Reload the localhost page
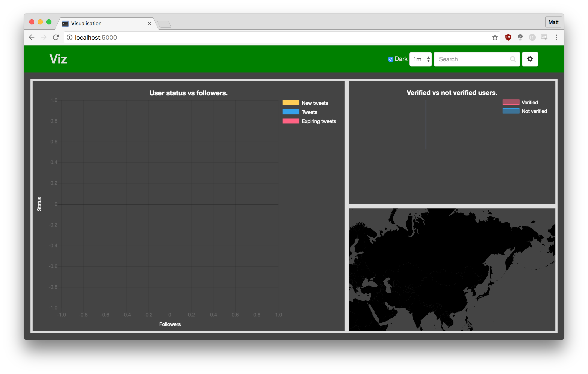The image size is (588, 374). [56, 37]
